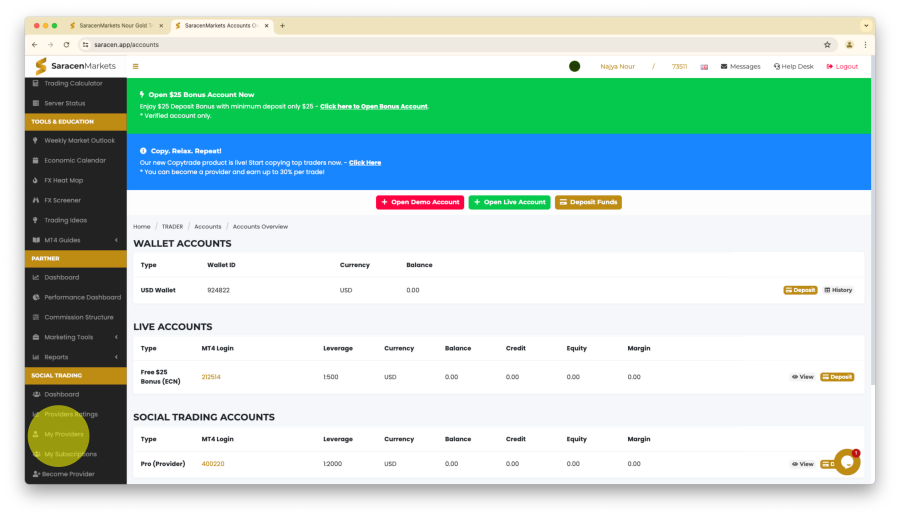900x517 pixels.
Task: Open Economic Calendar in sidebar
Action: pos(75,161)
